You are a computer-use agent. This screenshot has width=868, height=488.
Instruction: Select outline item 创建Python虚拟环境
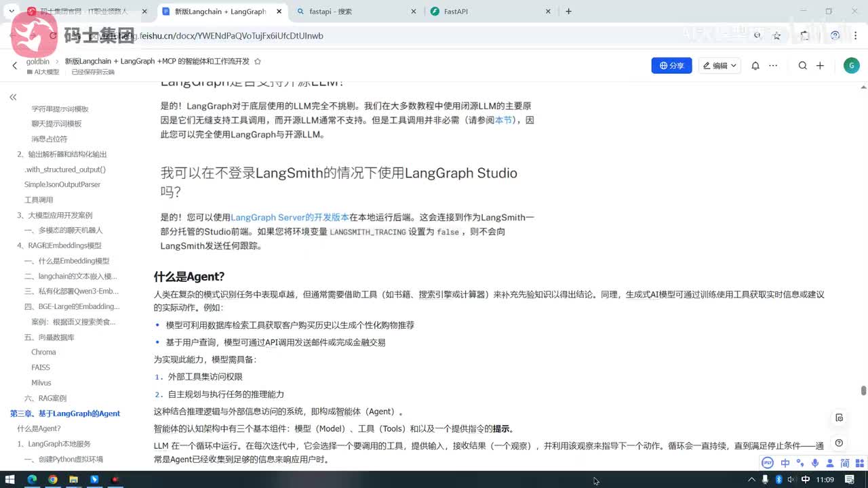click(x=64, y=459)
